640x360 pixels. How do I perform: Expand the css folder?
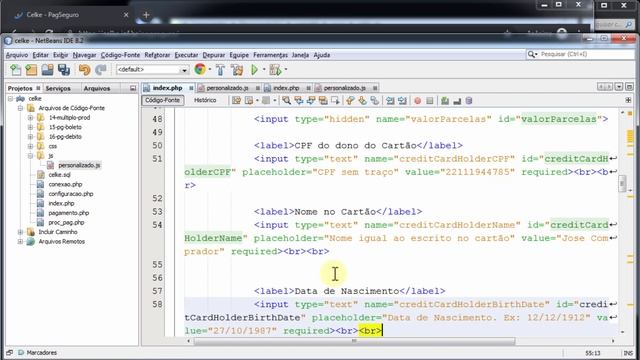coord(30,146)
